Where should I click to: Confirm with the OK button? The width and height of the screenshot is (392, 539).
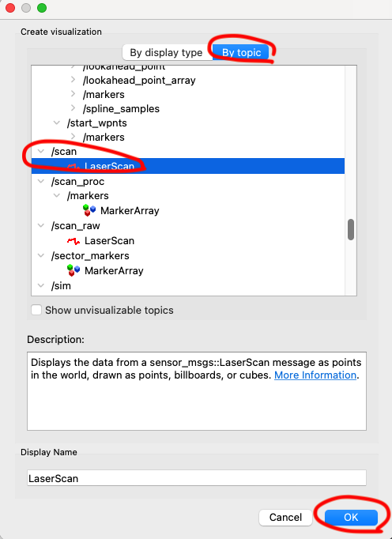click(x=351, y=518)
